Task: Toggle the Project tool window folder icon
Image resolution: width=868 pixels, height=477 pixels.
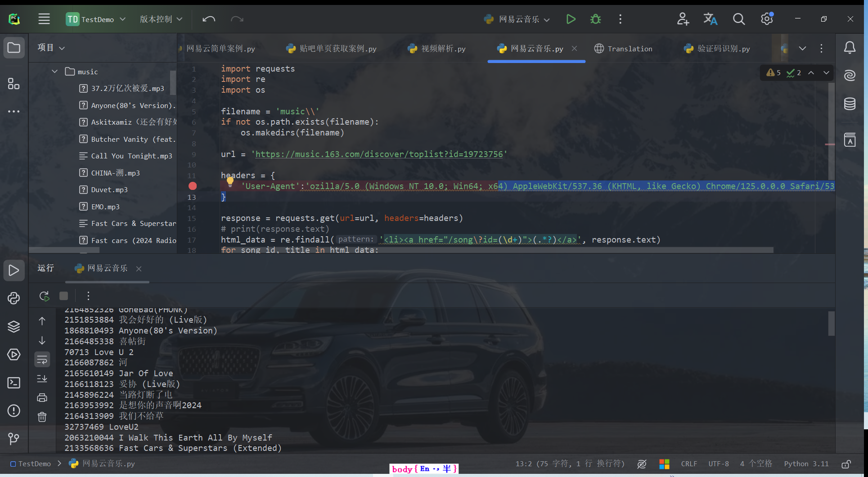Action: (14, 48)
